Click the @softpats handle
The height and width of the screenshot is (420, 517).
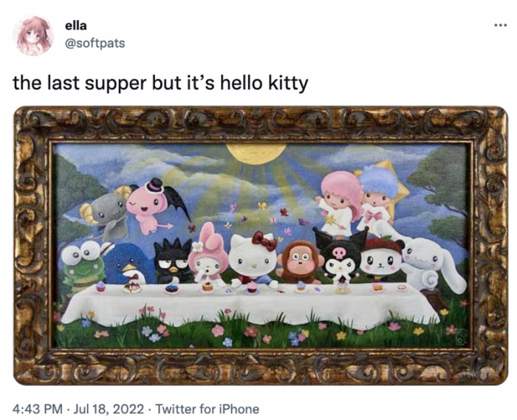pos(95,43)
